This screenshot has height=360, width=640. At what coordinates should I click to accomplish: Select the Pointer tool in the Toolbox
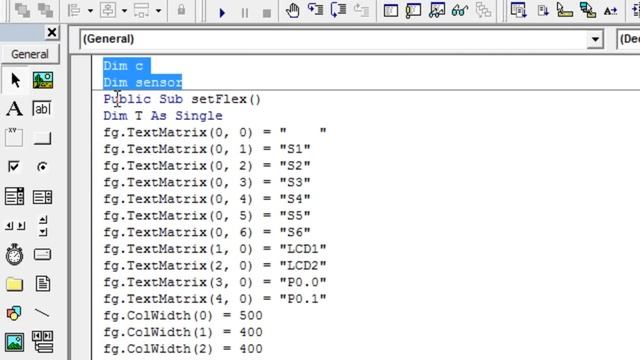pos(15,80)
